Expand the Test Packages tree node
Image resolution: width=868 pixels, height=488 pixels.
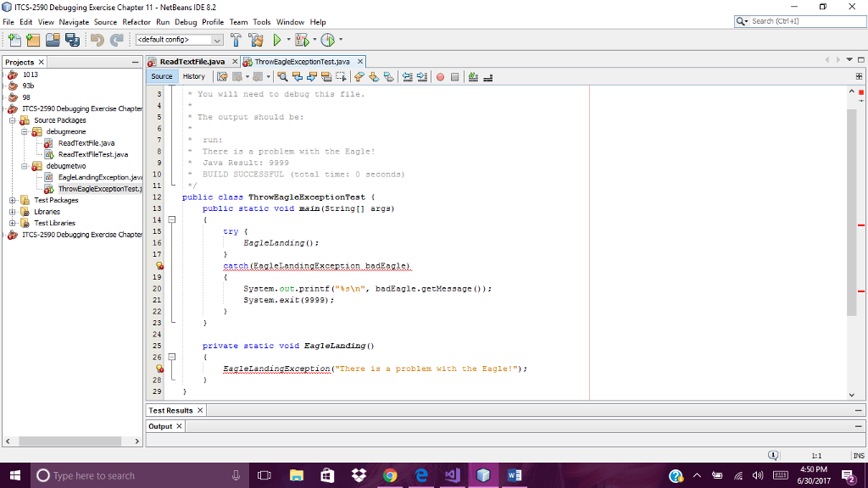coord(13,200)
